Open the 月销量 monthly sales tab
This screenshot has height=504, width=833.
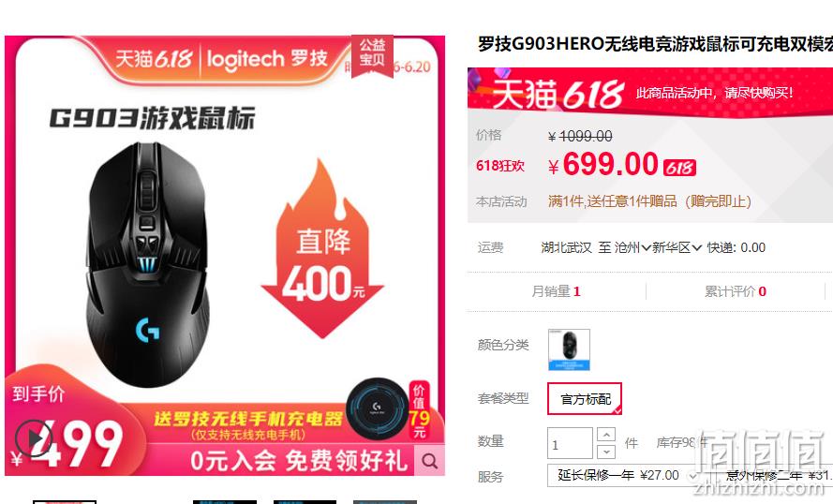click(x=557, y=291)
